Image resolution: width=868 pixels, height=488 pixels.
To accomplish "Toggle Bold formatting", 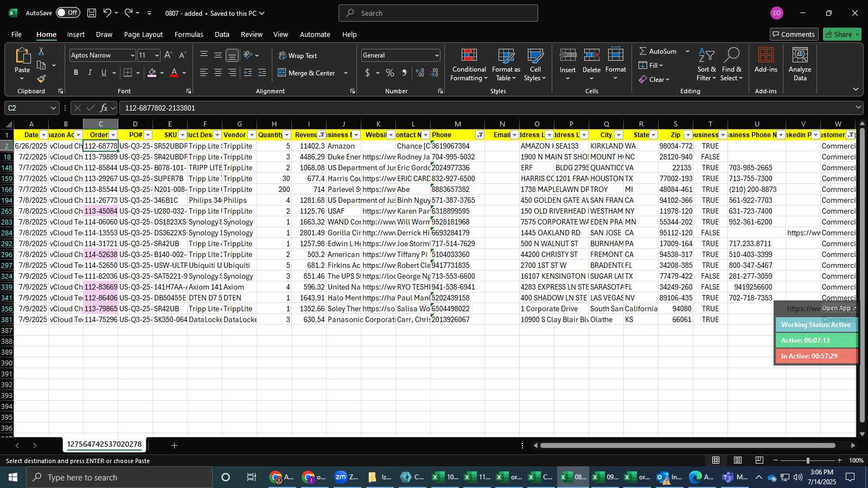I will click(x=76, y=73).
